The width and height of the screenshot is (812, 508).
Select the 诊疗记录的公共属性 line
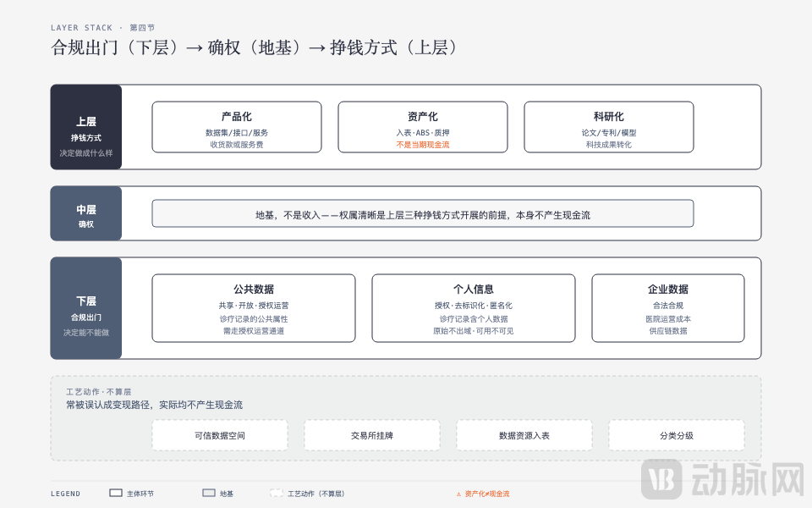pos(253,319)
